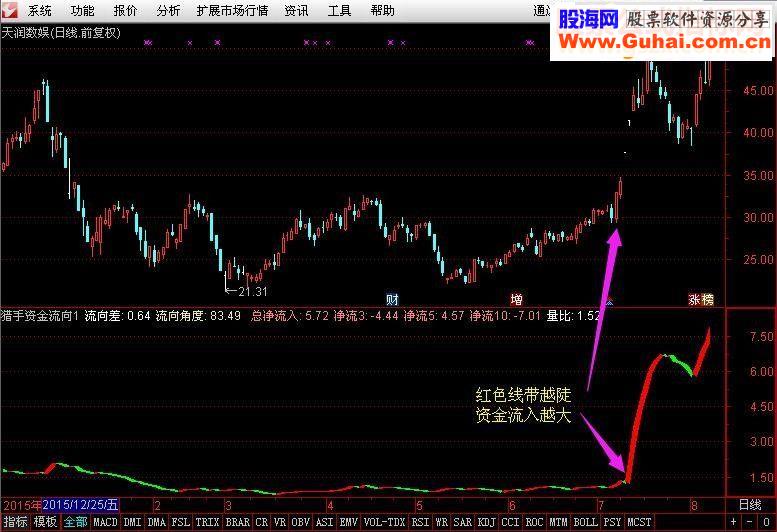Click the 流向角度: 83.49 value
This screenshot has height=532, width=777.
[x=198, y=316]
